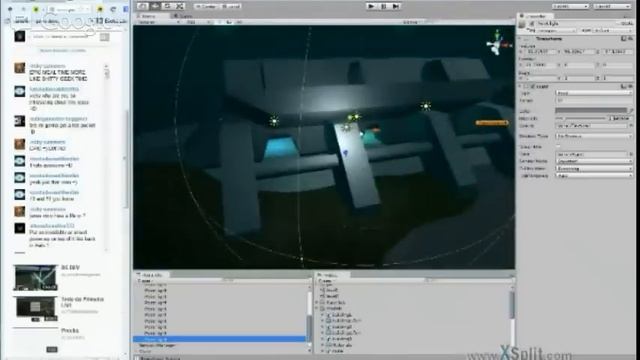Screen dimensions: 640x360
Task: Open the Layout dropdown in Unity toolbar
Action: pos(612,7)
